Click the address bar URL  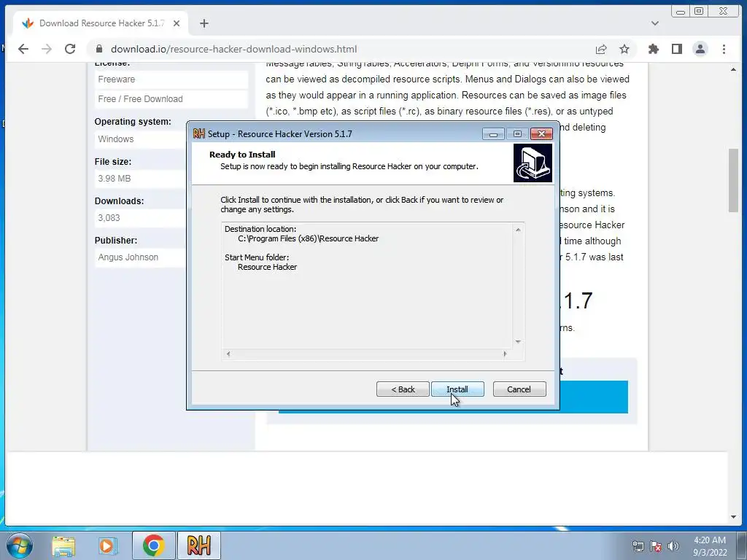tap(233, 49)
